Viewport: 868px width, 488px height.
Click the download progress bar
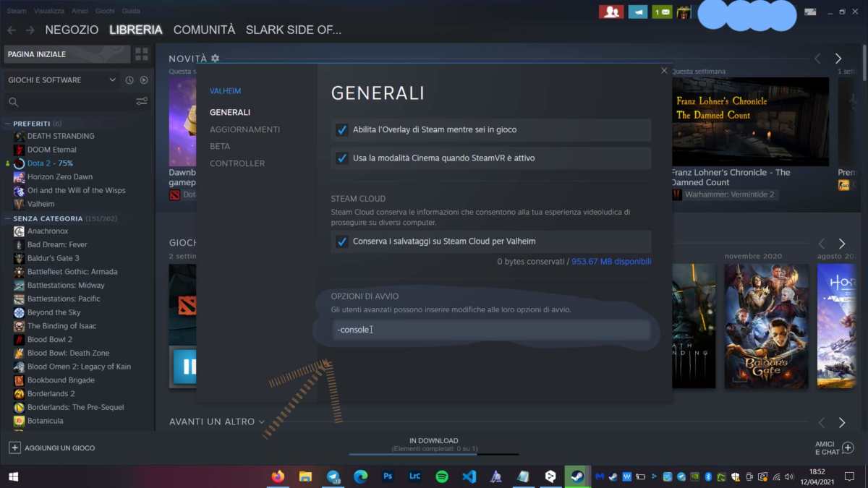pyautogui.click(x=433, y=455)
